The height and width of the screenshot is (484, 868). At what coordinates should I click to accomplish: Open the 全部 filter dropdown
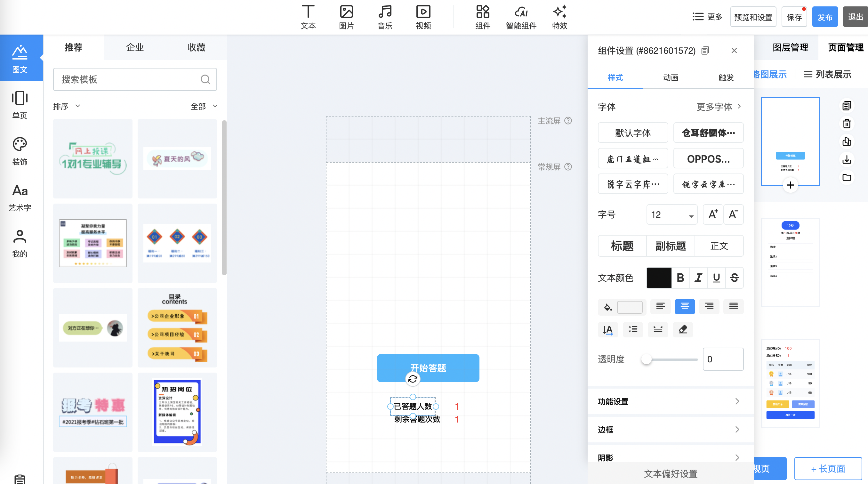(x=204, y=106)
